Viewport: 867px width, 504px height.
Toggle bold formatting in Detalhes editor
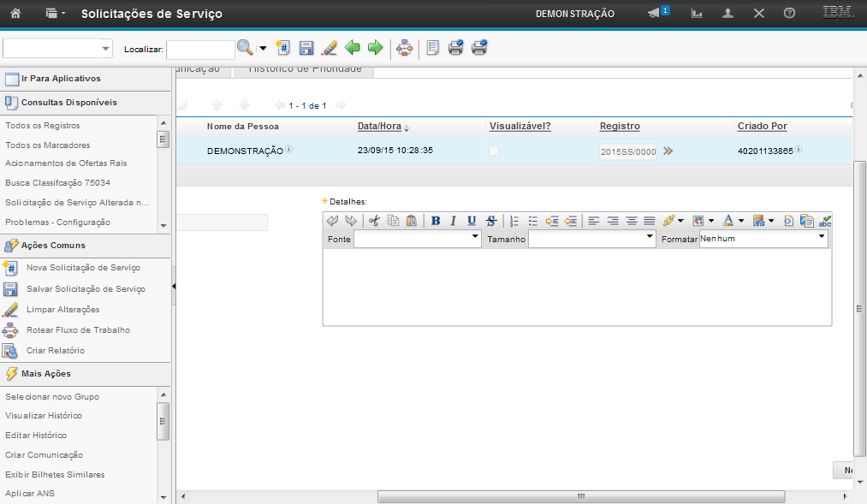click(436, 221)
